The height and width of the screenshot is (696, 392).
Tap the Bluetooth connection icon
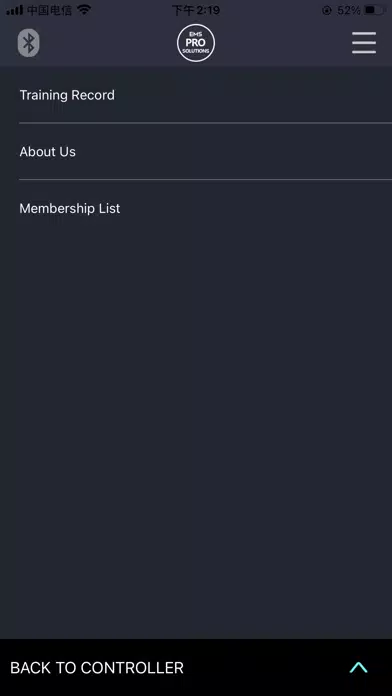click(29, 43)
